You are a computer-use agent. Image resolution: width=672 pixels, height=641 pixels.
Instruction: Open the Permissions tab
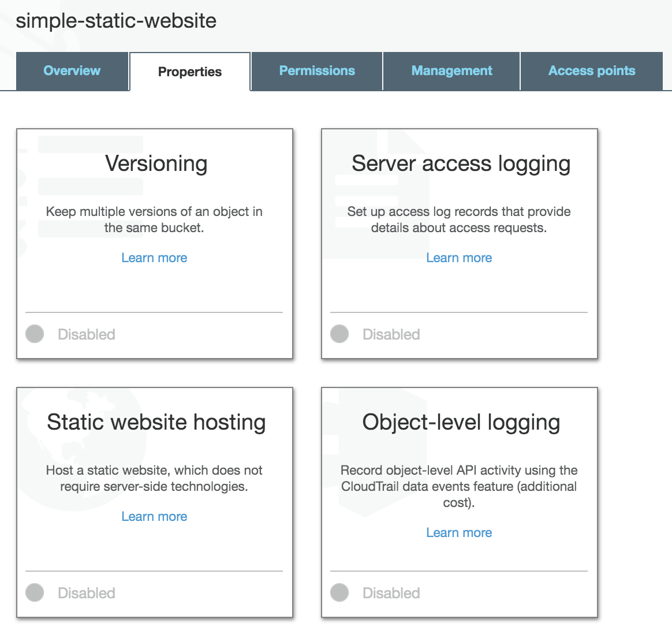(316, 70)
